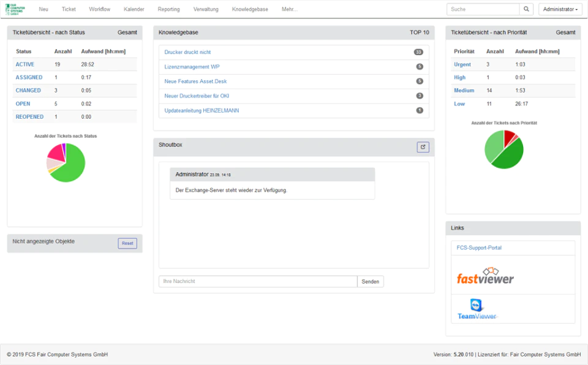Click the Urgent Aufwand value 1:03
This screenshot has width=588, height=365.
coord(520,64)
